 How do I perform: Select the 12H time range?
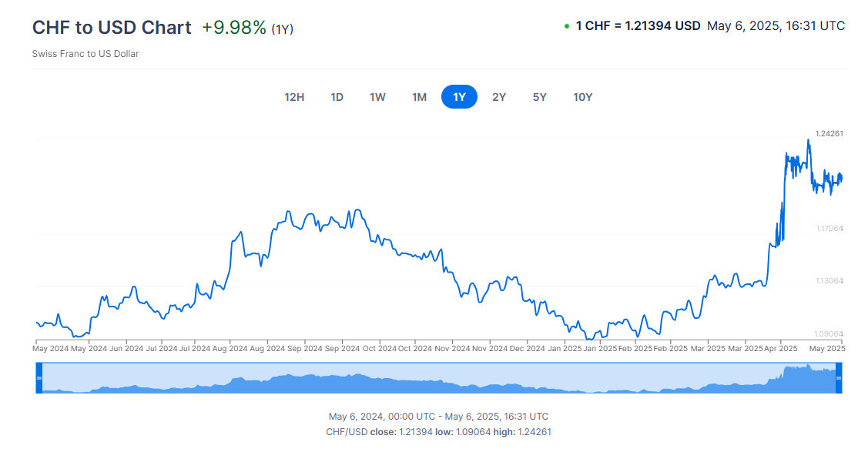click(x=294, y=97)
